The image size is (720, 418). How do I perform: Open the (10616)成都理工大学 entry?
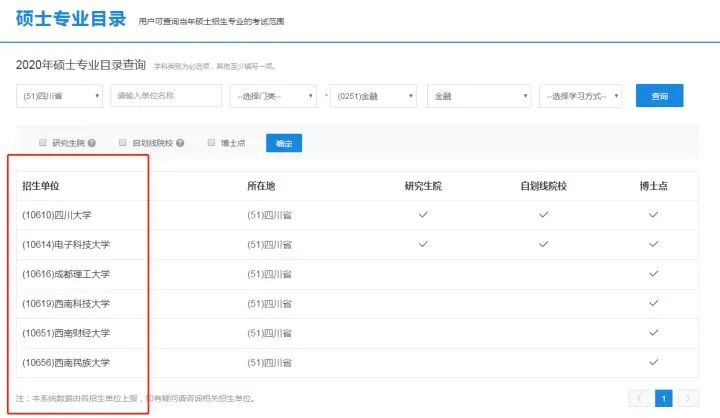[x=66, y=274]
